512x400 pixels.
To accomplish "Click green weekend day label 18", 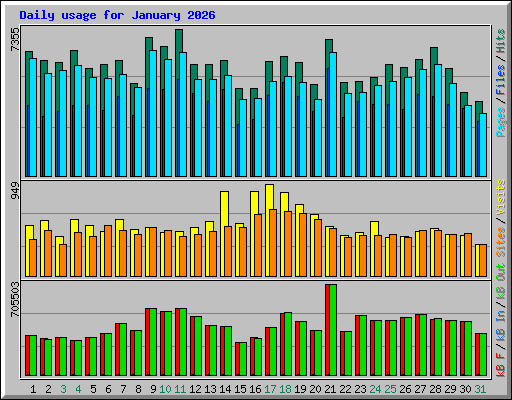I will [x=285, y=389].
